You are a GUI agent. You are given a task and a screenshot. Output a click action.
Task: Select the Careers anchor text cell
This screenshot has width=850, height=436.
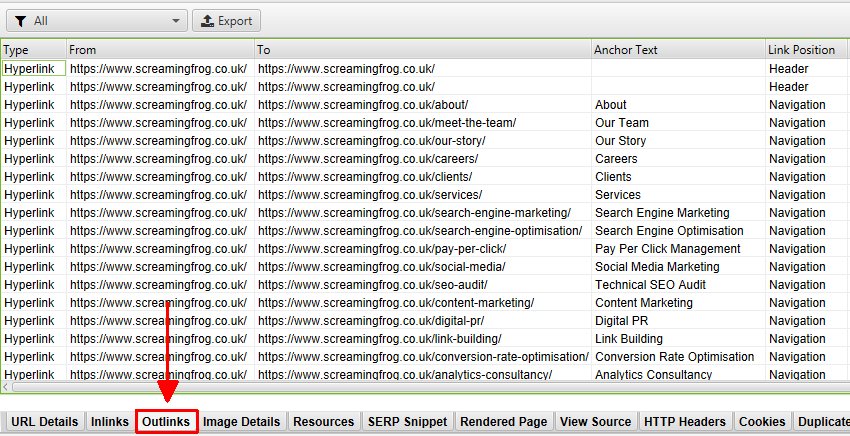(678, 159)
